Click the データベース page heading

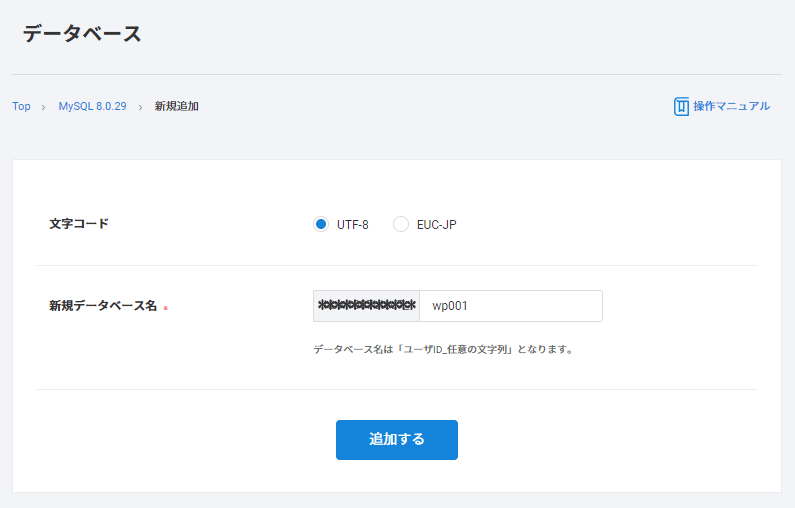click(x=82, y=34)
